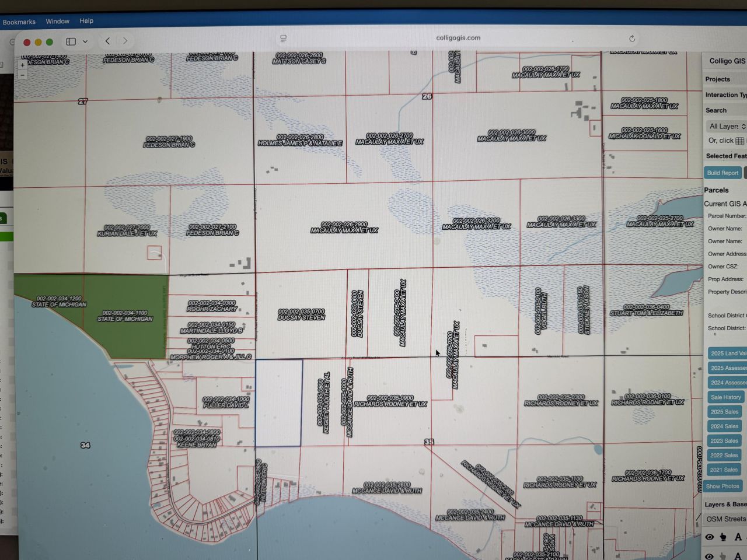Zoom in on the map
Image resolution: width=747 pixels, height=560 pixels.
click(22, 65)
